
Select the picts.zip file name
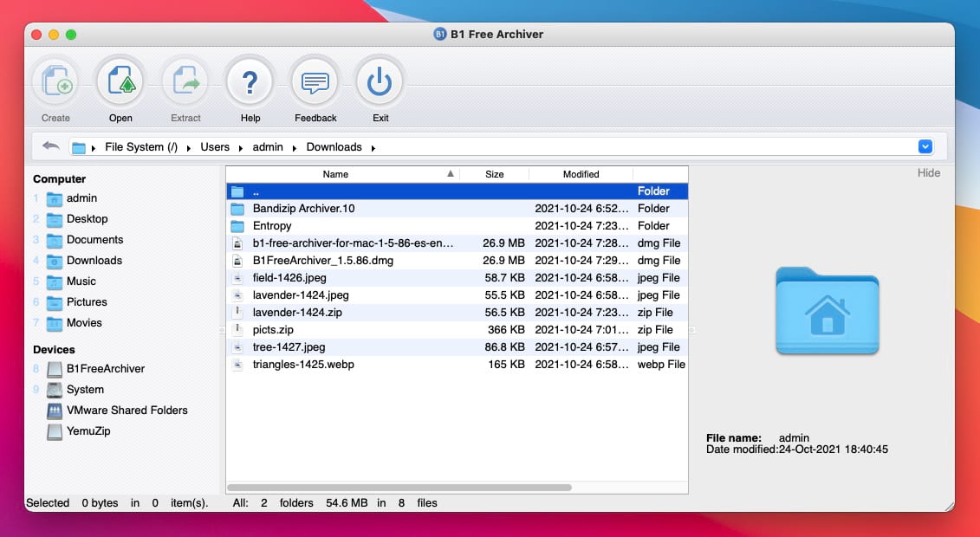click(273, 330)
